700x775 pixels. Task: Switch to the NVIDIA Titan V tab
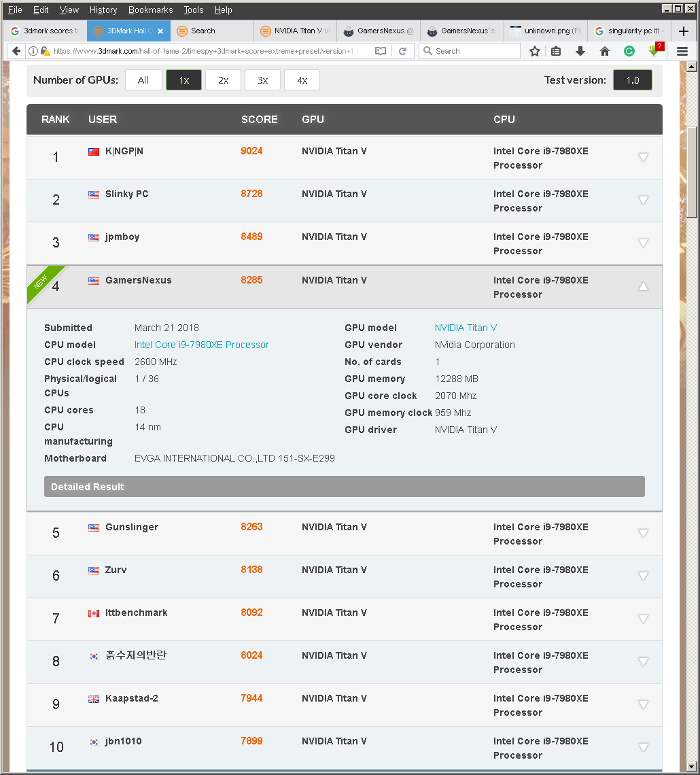click(x=296, y=31)
